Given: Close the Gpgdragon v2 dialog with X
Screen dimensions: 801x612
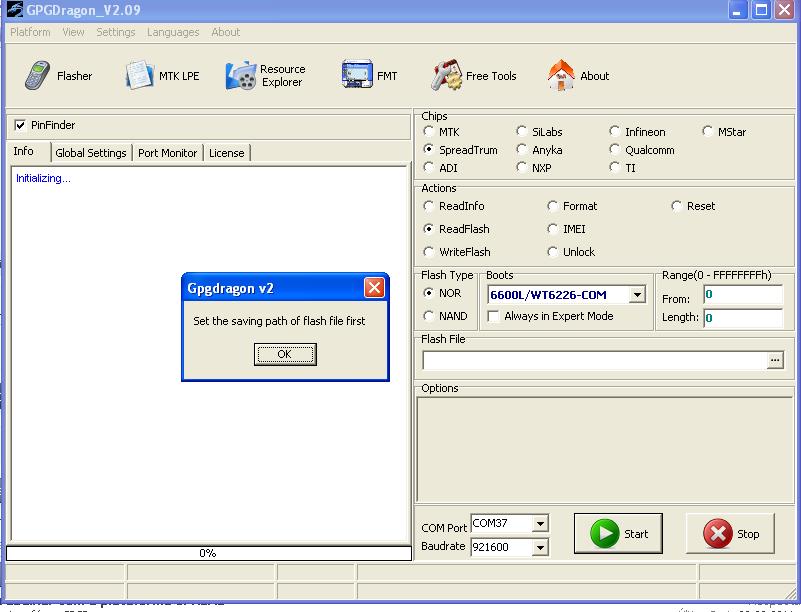Looking at the screenshot, I should click(374, 288).
